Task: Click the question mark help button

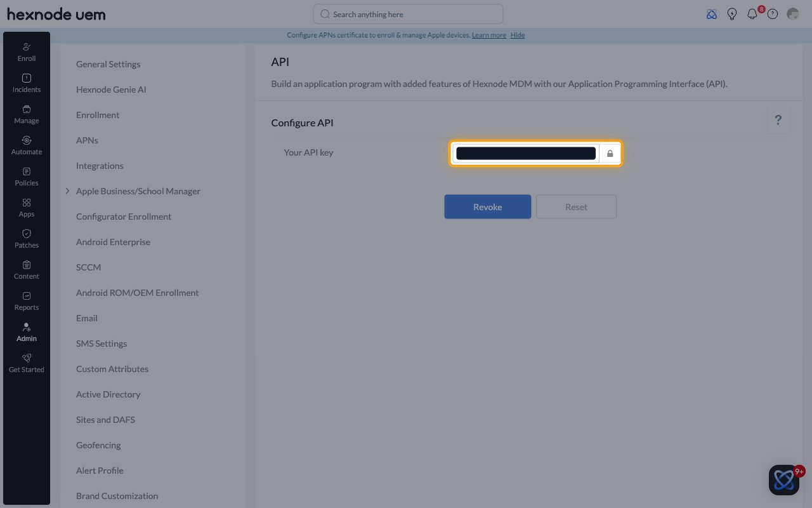Action: pyautogui.click(x=778, y=119)
